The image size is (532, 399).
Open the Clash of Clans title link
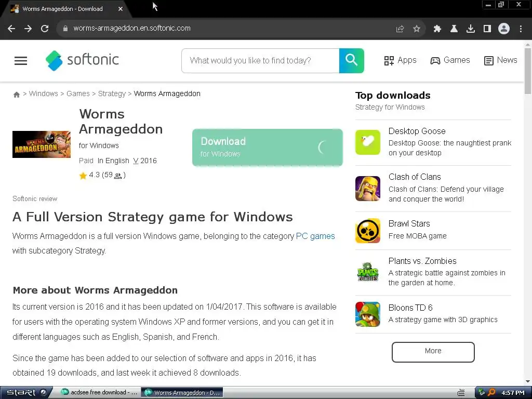[415, 177]
